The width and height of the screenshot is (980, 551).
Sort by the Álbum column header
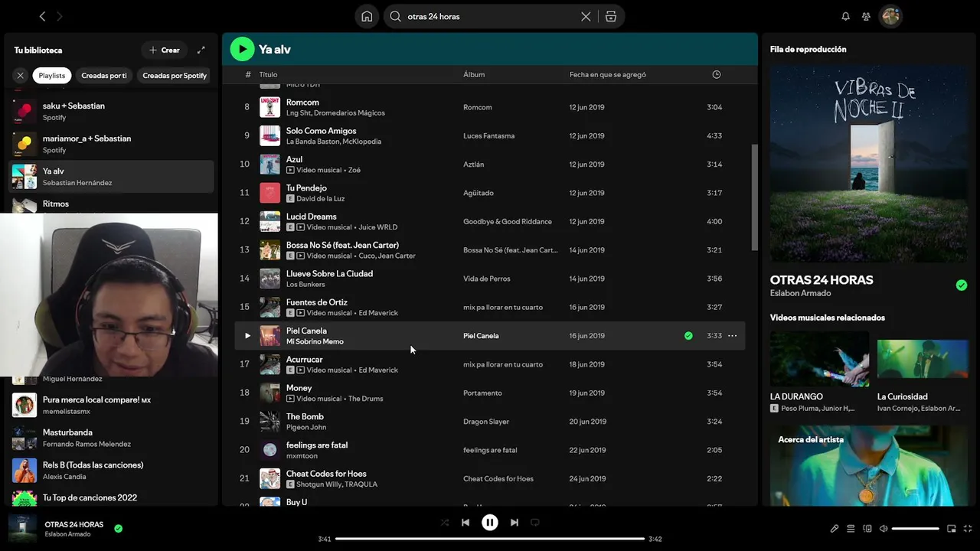point(474,74)
